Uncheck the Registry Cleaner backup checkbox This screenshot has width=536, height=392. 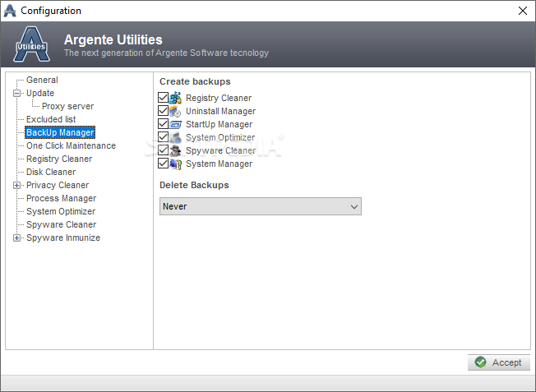coord(163,98)
